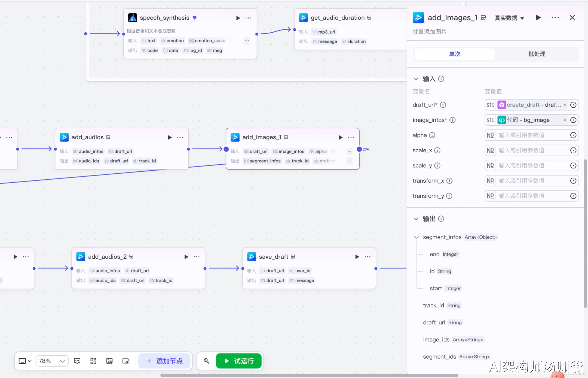This screenshot has height=378, width=588.
Task: Run the add_audios_2 node via play icon
Action: tap(186, 257)
